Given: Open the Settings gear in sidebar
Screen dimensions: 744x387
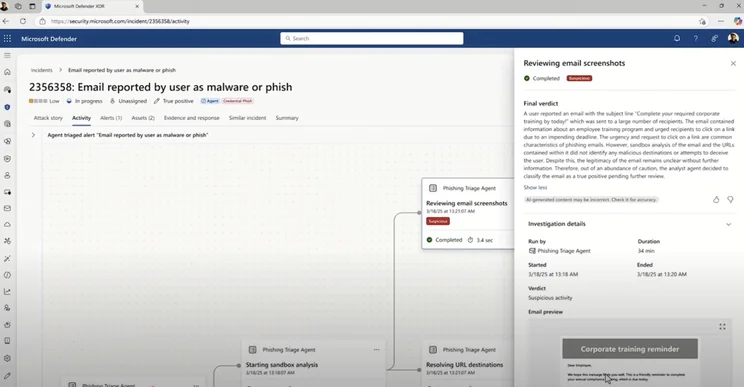Looking at the screenshot, I should coord(7,359).
